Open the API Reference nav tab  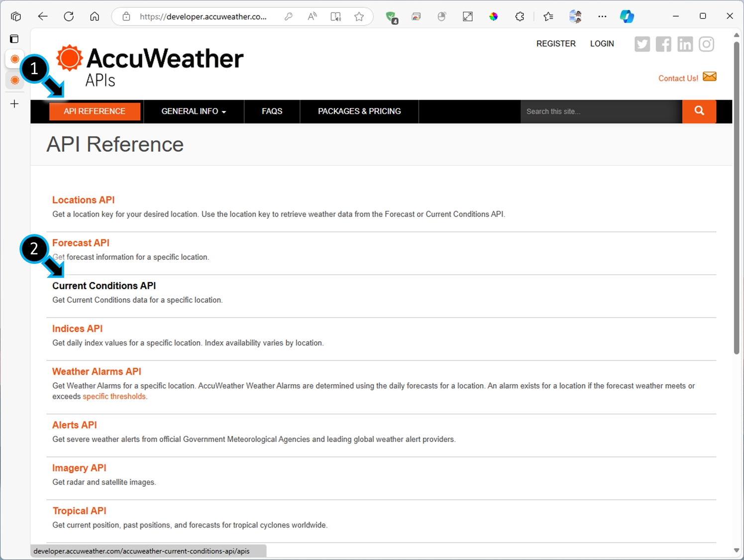pos(95,111)
